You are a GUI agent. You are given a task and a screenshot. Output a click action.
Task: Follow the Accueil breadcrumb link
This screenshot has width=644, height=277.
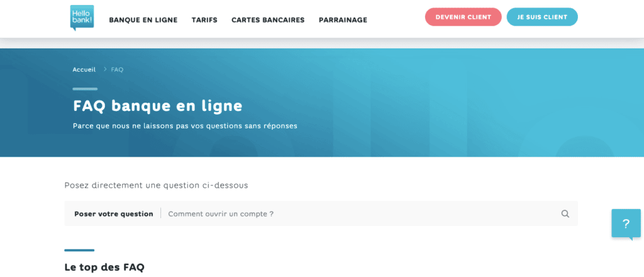pos(84,69)
